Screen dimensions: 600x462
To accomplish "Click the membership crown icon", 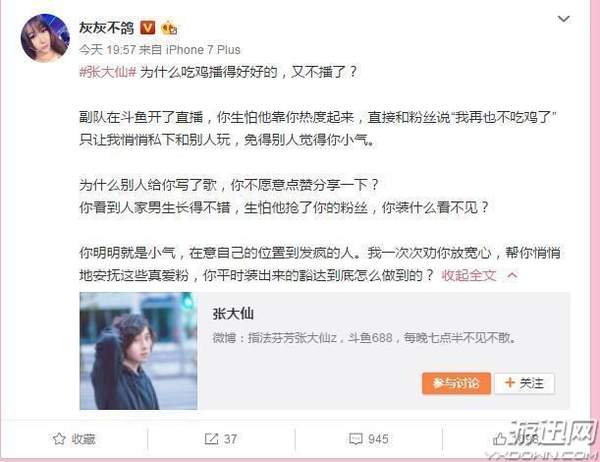I will [x=169, y=28].
